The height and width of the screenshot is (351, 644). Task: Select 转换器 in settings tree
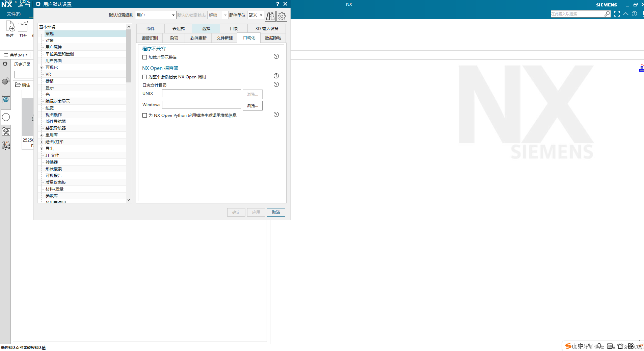click(52, 162)
